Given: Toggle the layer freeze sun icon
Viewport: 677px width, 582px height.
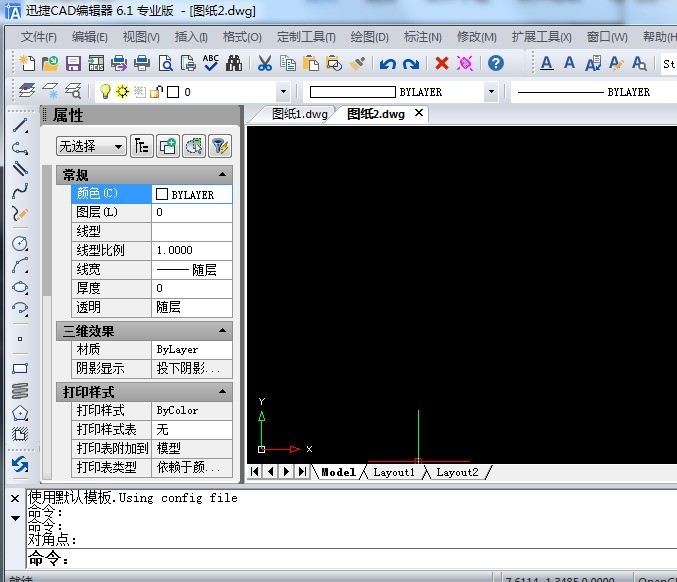Looking at the screenshot, I should point(122,91).
